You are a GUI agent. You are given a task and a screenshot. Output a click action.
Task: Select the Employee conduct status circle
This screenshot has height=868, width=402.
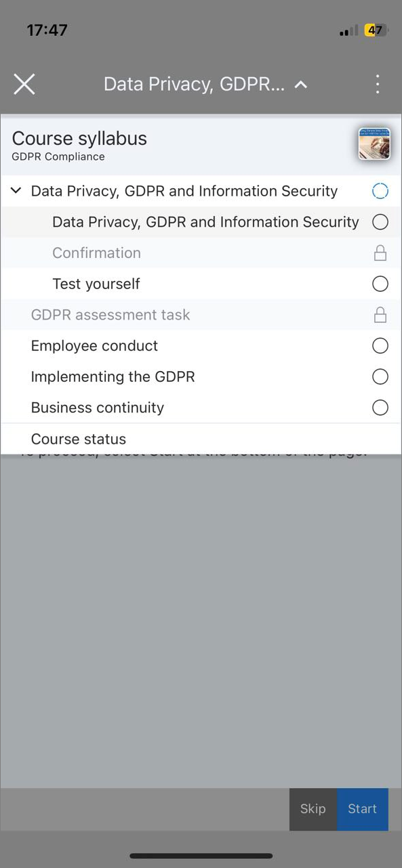click(380, 346)
